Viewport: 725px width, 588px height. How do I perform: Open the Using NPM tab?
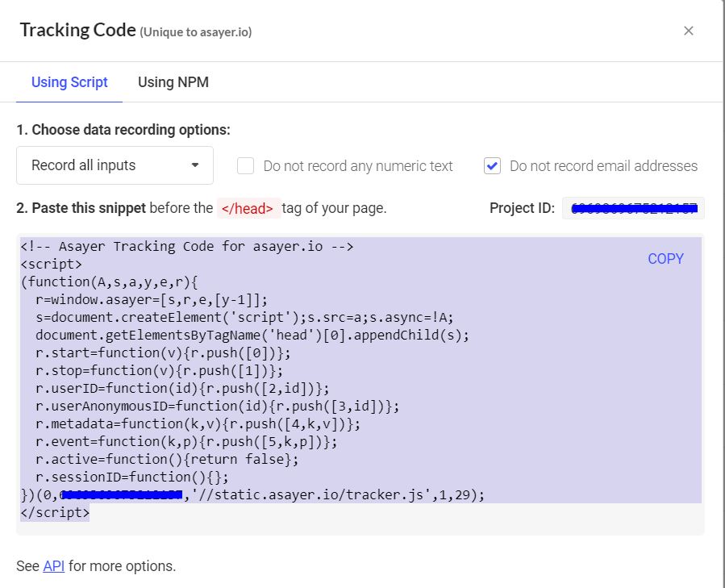tap(173, 82)
